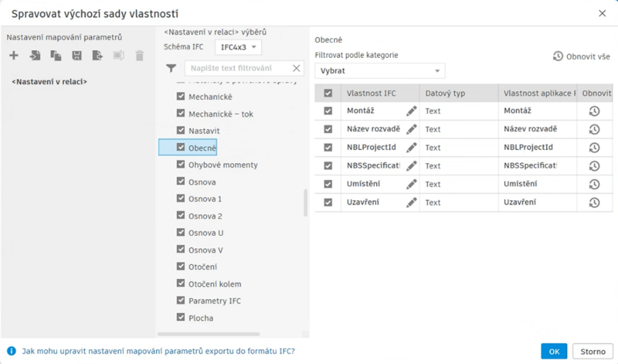This screenshot has width=618, height=364.
Task: Toggle the select-all checkbox in table header
Action: click(328, 94)
